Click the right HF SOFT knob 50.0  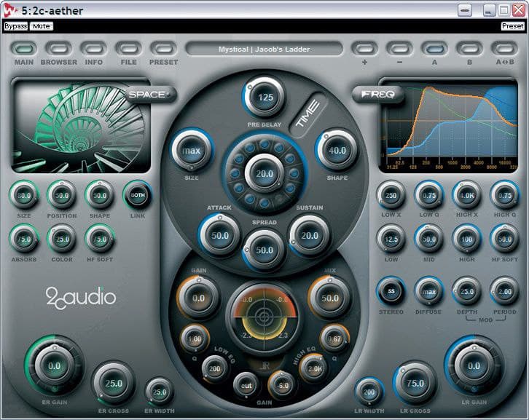pos(505,239)
